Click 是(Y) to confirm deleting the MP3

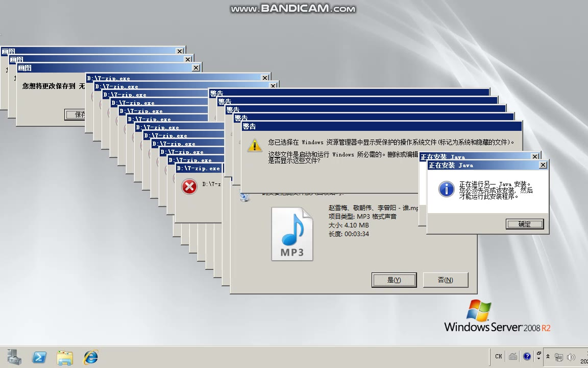point(394,280)
